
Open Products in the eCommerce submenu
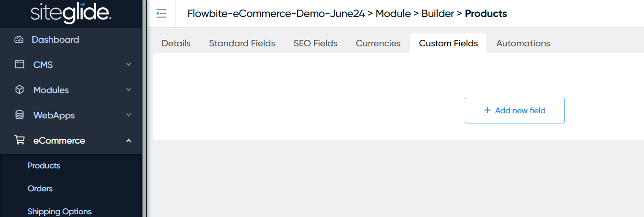tap(44, 166)
